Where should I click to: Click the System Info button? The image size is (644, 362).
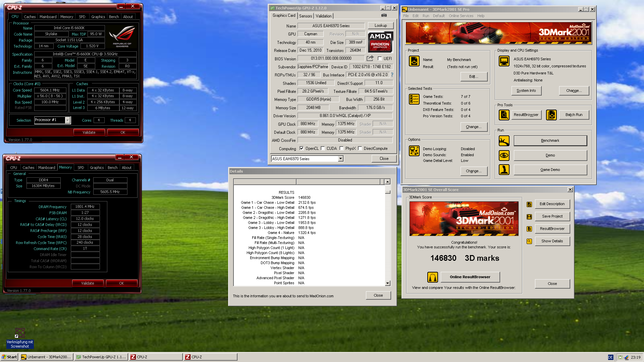(526, 91)
